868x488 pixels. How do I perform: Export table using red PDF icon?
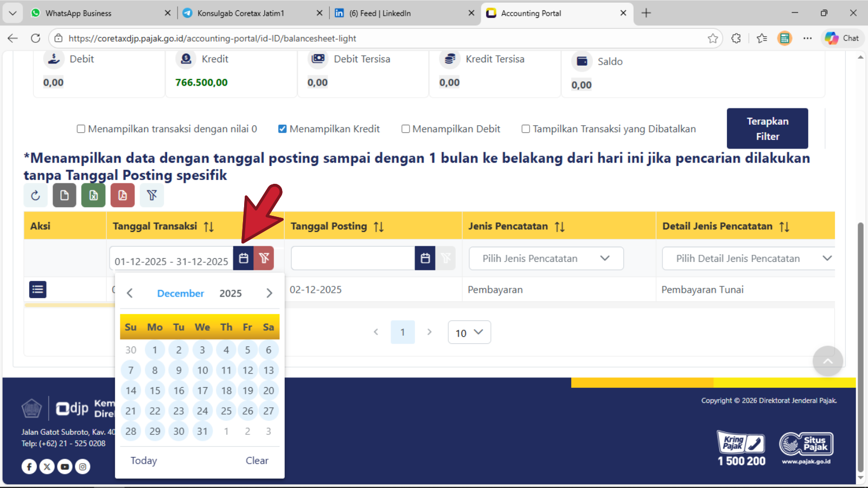click(123, 196)
